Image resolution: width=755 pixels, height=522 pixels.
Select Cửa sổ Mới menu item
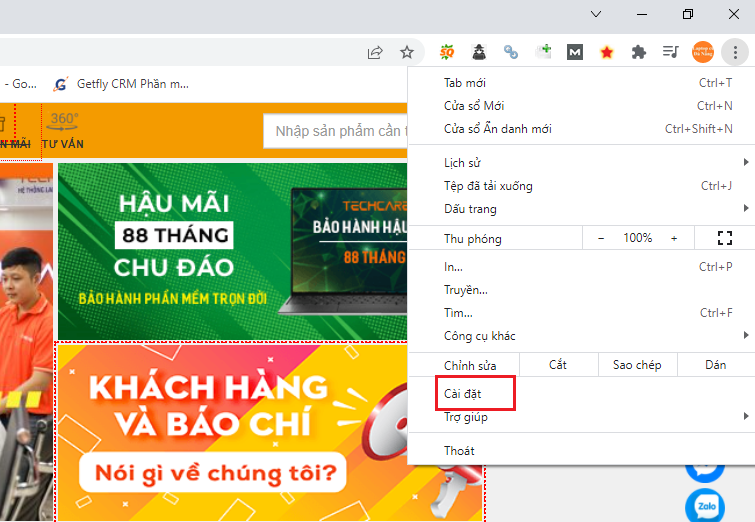click(x=581, y=106)
